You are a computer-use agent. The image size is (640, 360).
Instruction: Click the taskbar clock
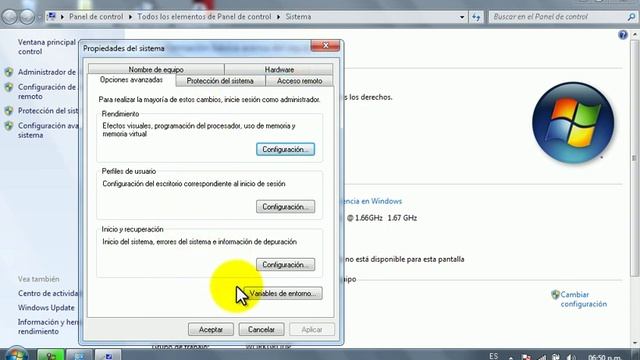click(x=605, y=357)
